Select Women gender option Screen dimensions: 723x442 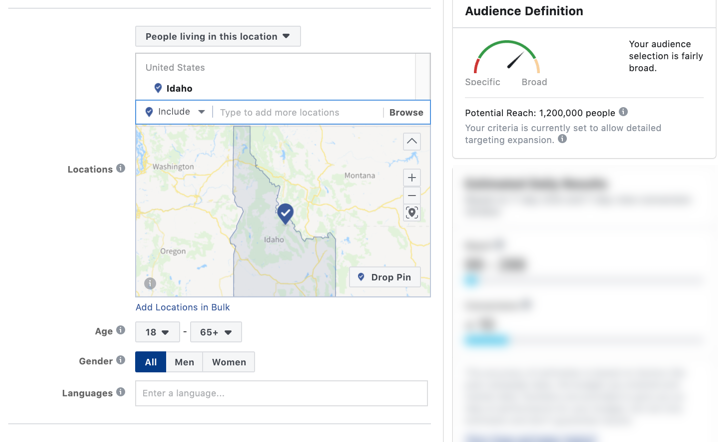229,362
